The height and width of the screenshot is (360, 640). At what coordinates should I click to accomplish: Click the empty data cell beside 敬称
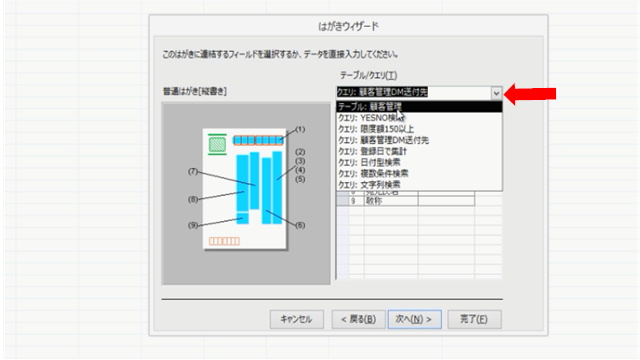point(446,201)
